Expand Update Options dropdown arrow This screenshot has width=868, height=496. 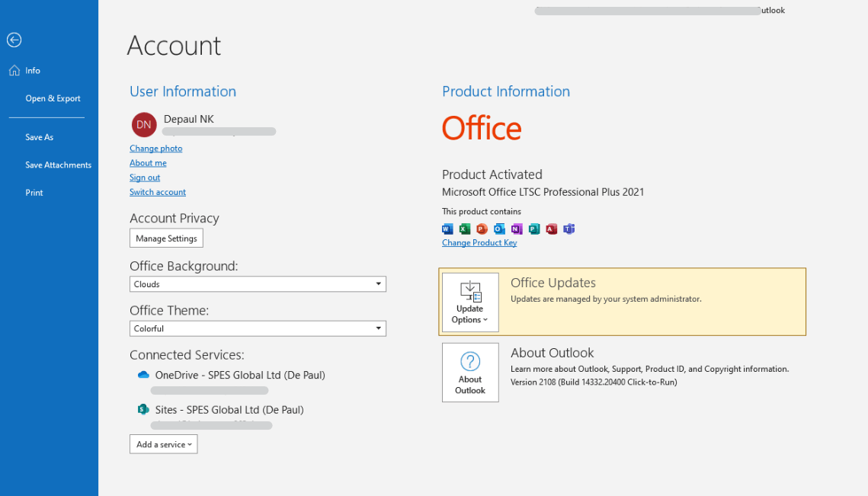[x=485, y=320]
